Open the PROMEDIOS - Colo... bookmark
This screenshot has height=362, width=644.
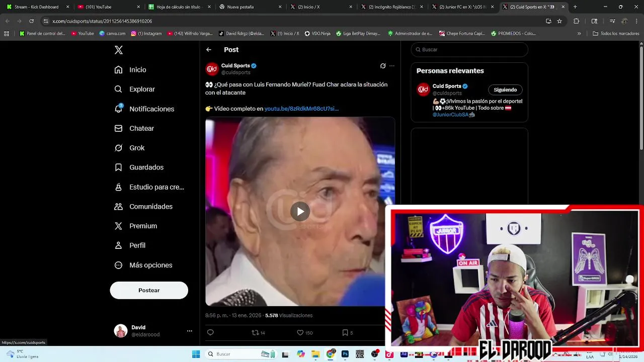click(x=513, y=34)
